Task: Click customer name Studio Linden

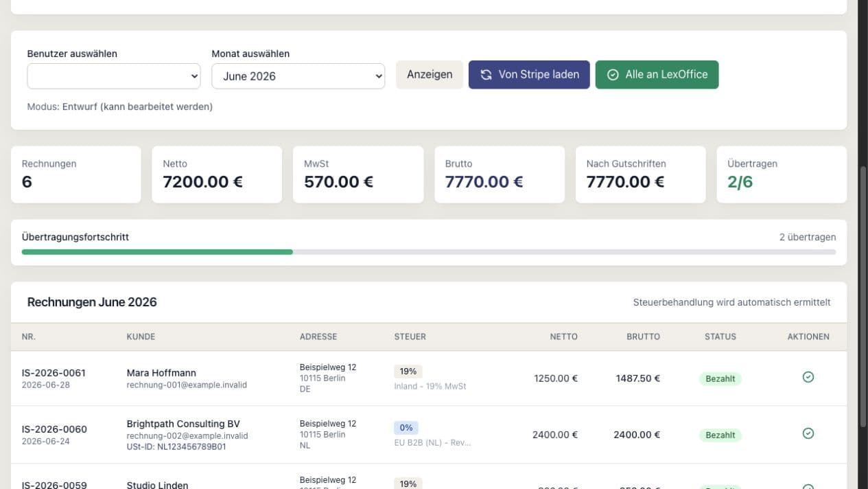Action: [x=157, y=484]
